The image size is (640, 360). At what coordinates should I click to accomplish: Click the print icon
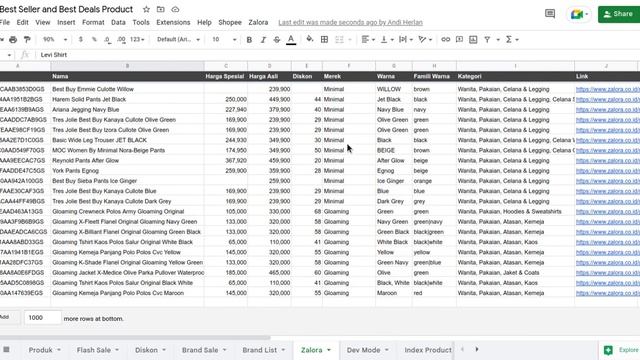(13, 40)
